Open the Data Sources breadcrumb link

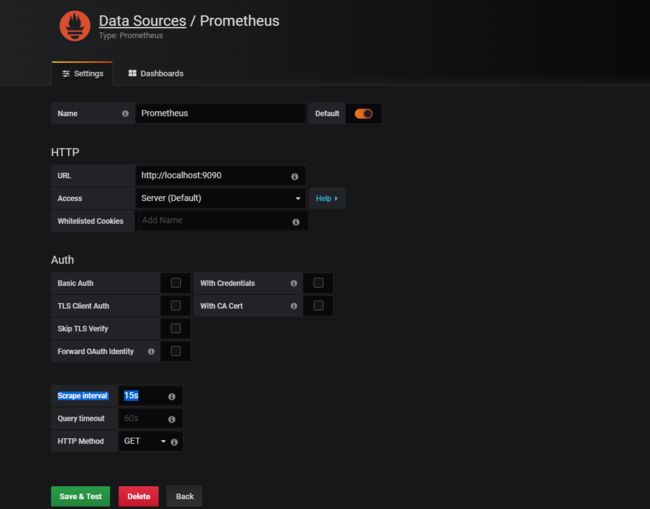pyautogui.click(x=142, y=21)
